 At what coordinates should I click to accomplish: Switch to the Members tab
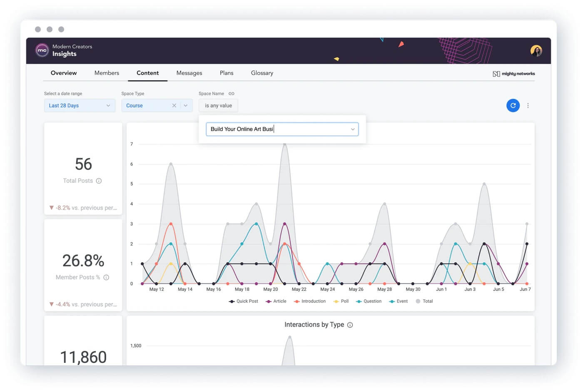[107, 73]
